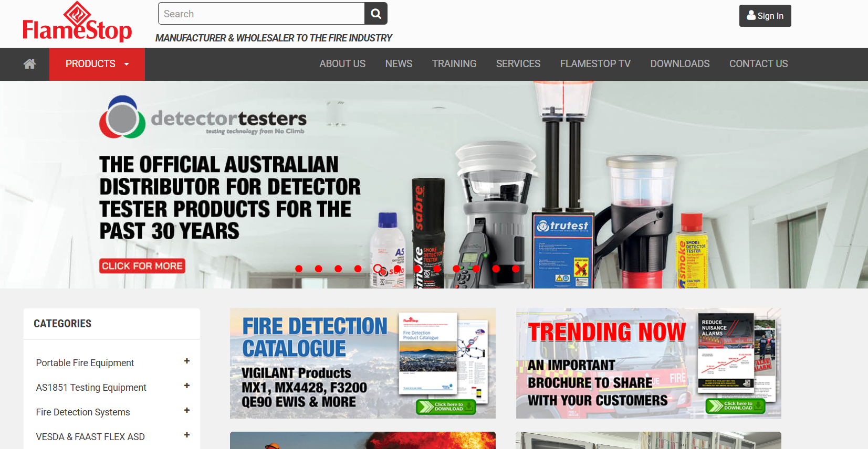868x449 pixels.
Task: Open FLAMESTOP TV
Action: (595, 64)
